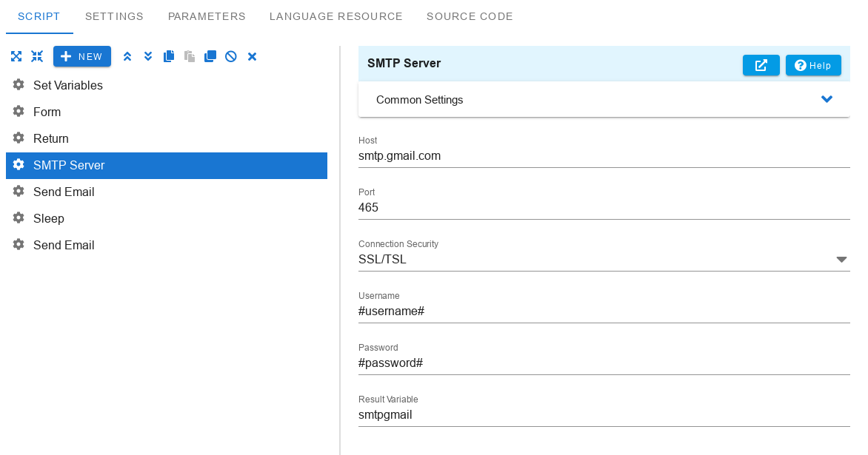Viewport: 868px width, 455px height.
Task: Click the Port field showing 465
Action: click(x=604, y=208)
